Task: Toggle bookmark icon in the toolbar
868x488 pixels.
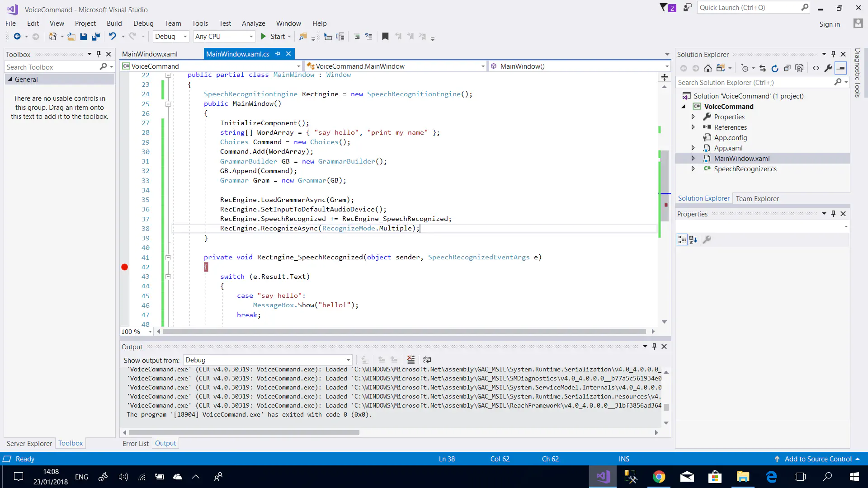Action: [385, 37]
